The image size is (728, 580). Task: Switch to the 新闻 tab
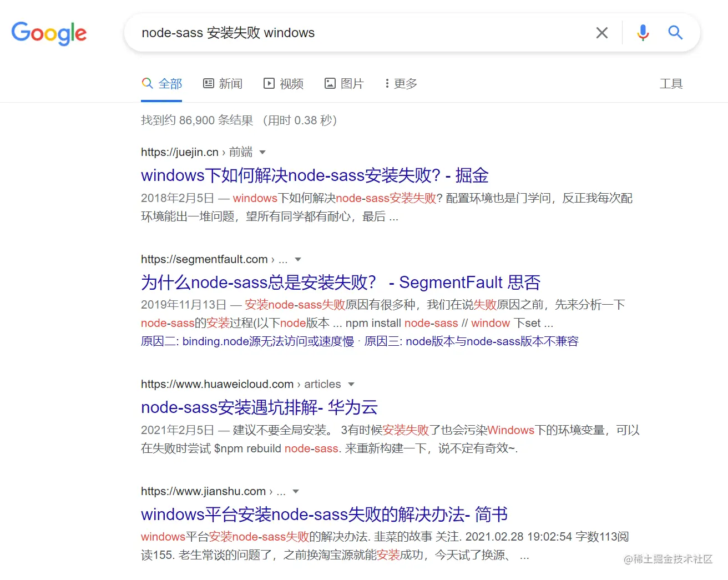tap(223, 84)
